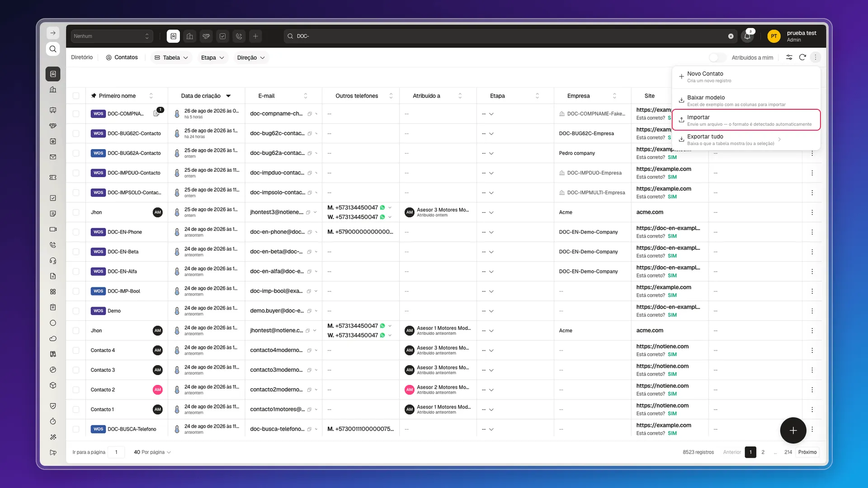This screenshot has height=488, width=868.
Task: Choose Importar menu item
Action: [x=746, y=120]
